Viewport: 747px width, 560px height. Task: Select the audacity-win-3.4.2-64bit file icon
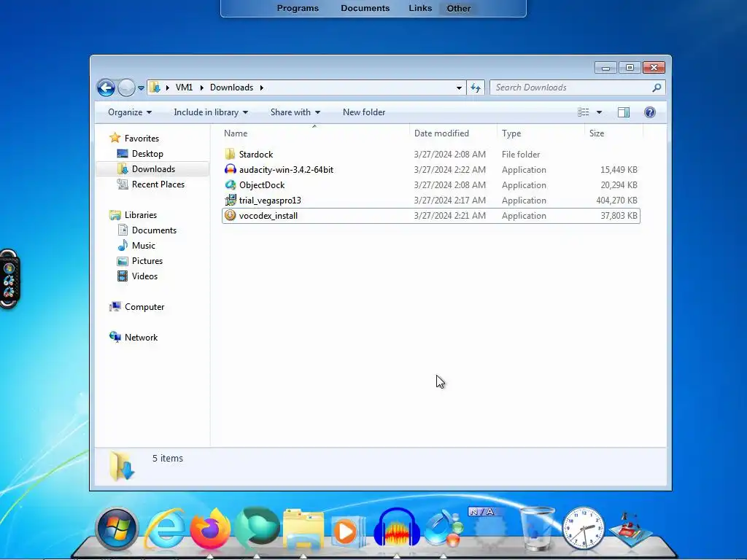(x=230, y=169)
